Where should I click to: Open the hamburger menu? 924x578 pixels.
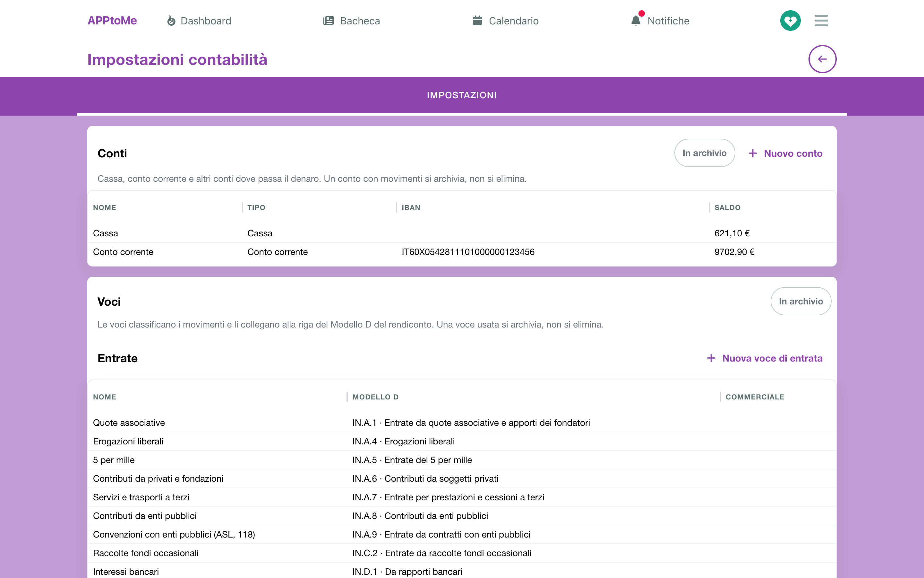(x=821, y=21)
